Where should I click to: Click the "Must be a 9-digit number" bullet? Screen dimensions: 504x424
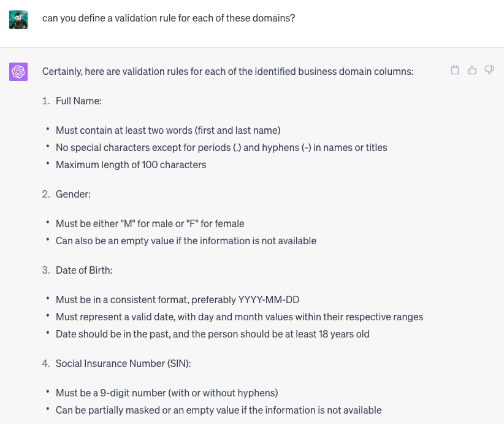167,393
